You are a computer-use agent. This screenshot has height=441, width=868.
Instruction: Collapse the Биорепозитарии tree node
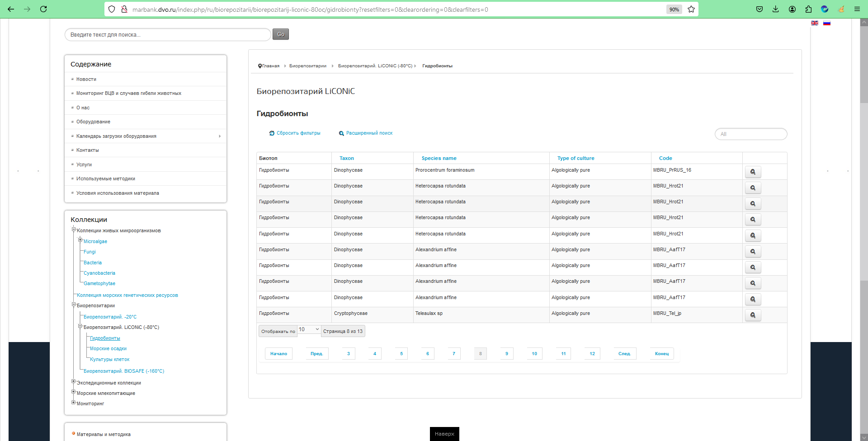pyautogui.click(x=74, y=305)
